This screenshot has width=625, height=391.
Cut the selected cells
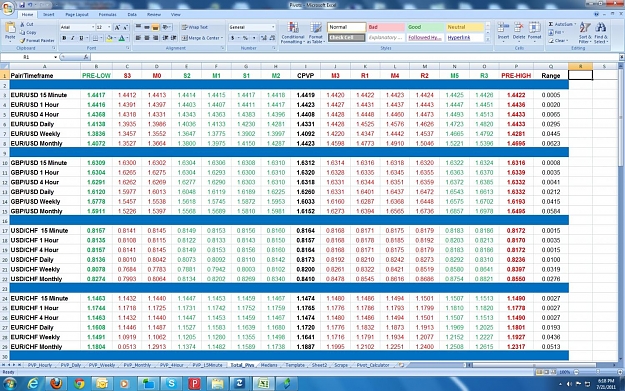[27, 24]
